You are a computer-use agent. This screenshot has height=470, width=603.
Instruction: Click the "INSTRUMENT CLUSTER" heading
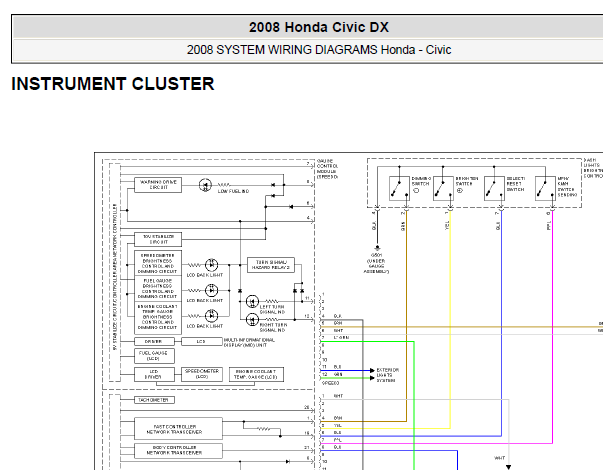click(113, 84)
